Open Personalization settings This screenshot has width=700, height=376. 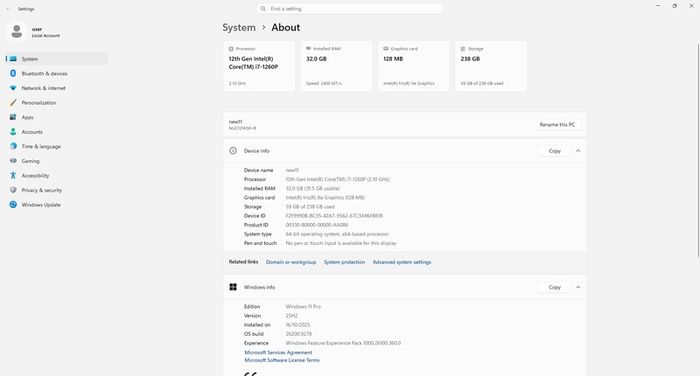57,103
